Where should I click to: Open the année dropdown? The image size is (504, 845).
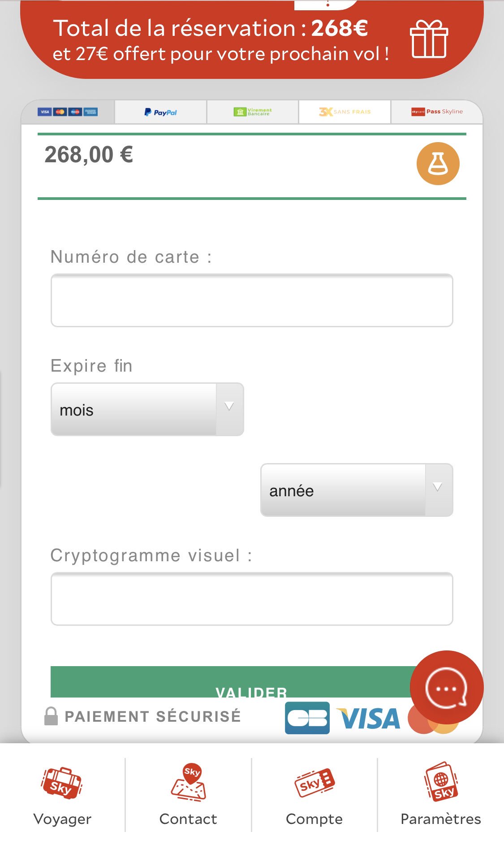coord(357,490)
